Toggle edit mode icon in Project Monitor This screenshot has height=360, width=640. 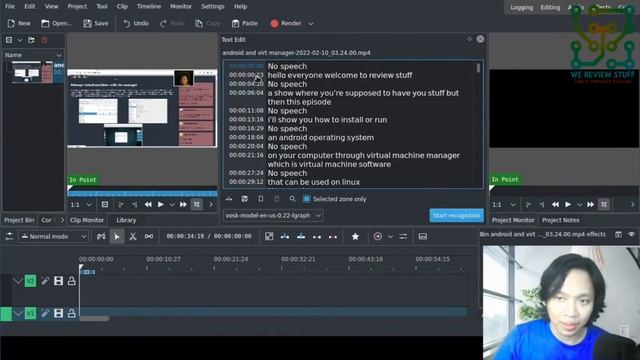(x=604, y=204)
